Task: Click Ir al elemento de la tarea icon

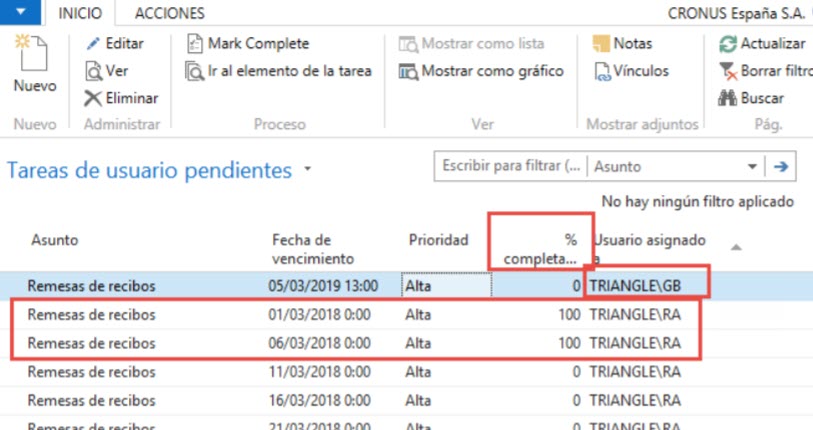Action: coord(195,71)
